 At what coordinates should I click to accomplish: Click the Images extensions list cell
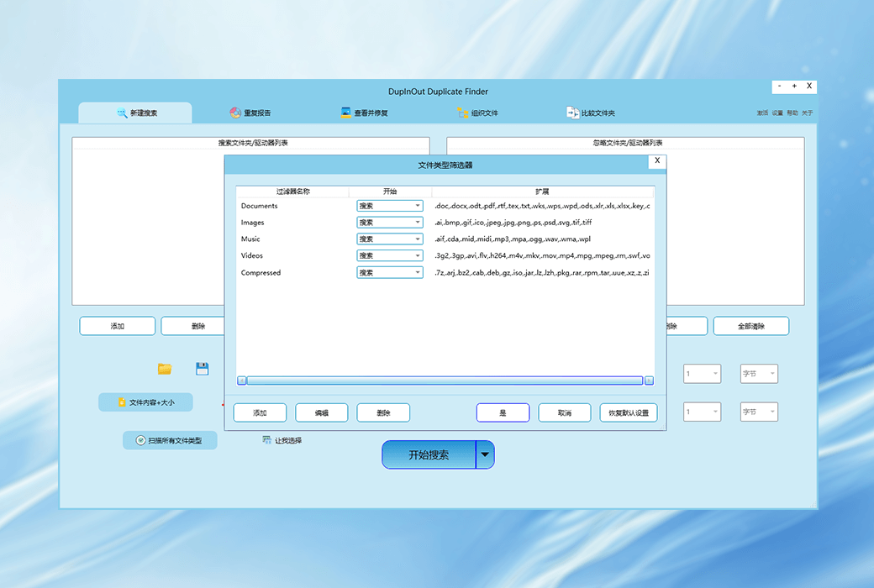[x=513, y=223]
